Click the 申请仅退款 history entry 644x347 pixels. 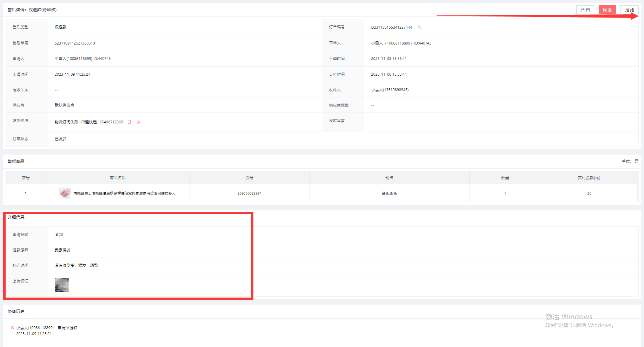click(x=67, y=328)
